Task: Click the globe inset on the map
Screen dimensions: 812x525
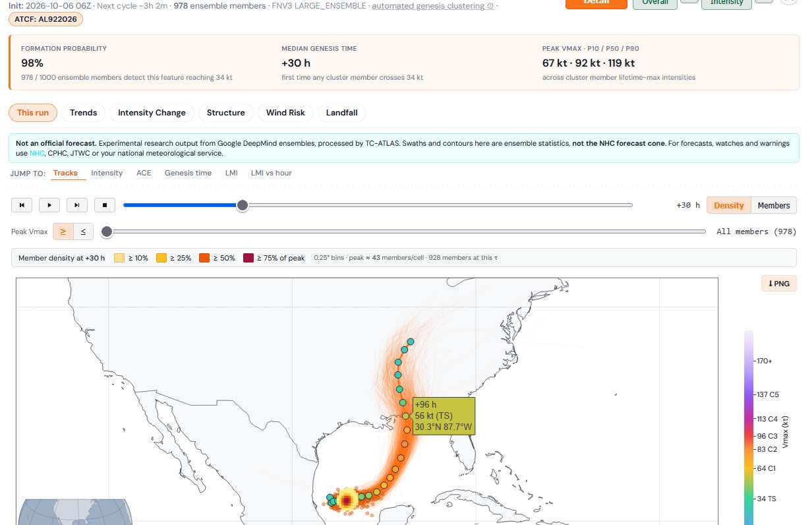Action: click(74, 512)
